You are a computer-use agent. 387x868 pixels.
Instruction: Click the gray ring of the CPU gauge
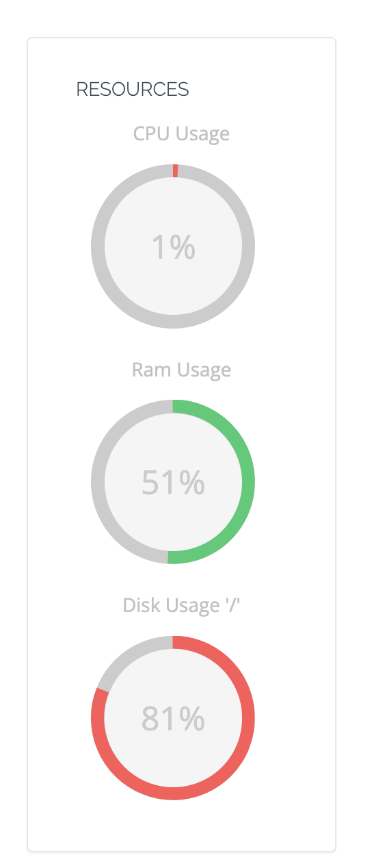pos(98,246)
